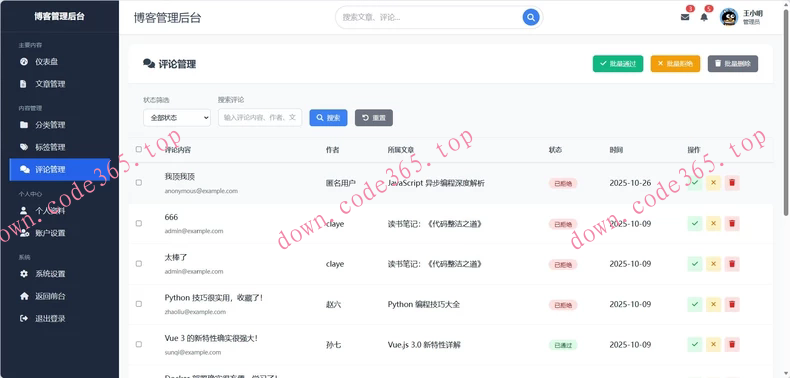This screenshot has height=378, width=790.
Task: Approve the 666 comment
Action: pyautogui.click(x=695, y=223)
